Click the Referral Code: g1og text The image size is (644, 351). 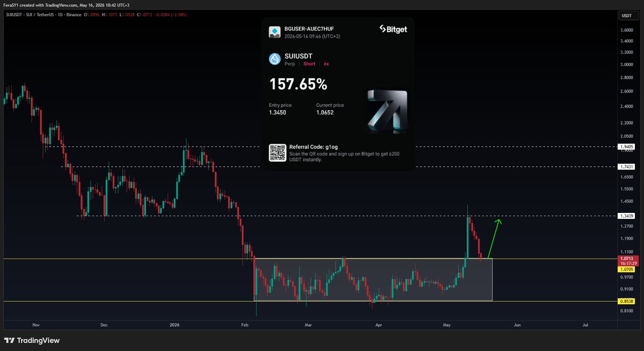[x=313, y=147]
